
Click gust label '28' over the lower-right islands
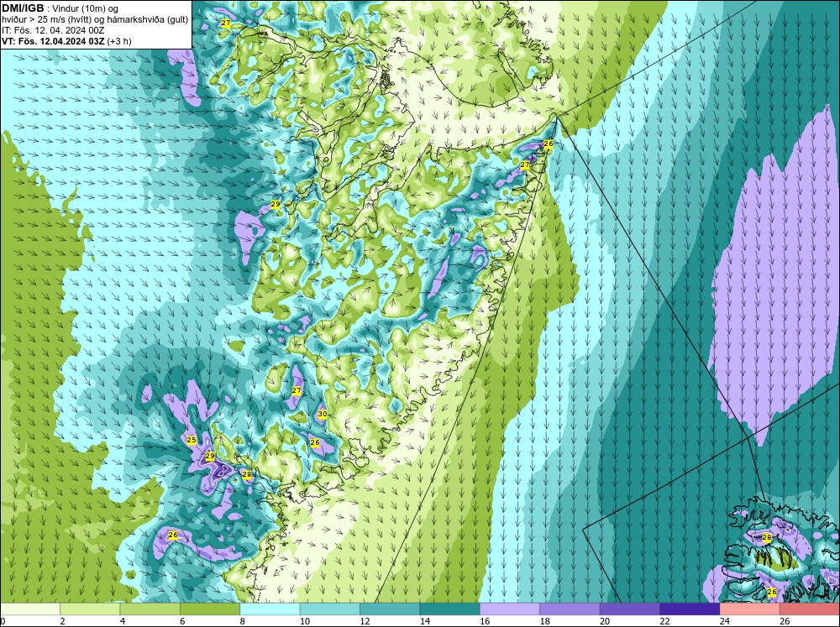(767, 537)
